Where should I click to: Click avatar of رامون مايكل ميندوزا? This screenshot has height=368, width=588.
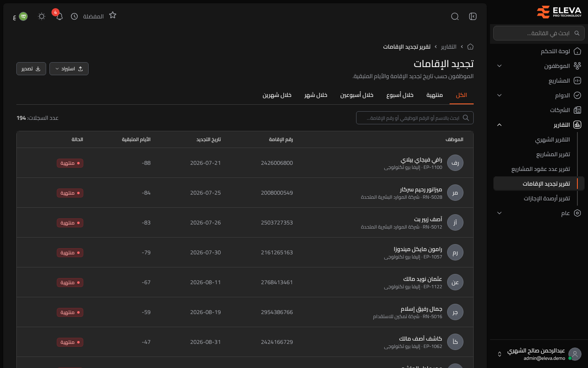(455, 252)
